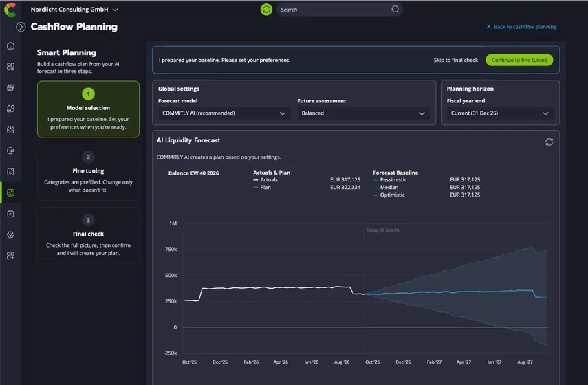588x385 pixels.
Task: Select step 3 Final check card
Action: (88, 235)
